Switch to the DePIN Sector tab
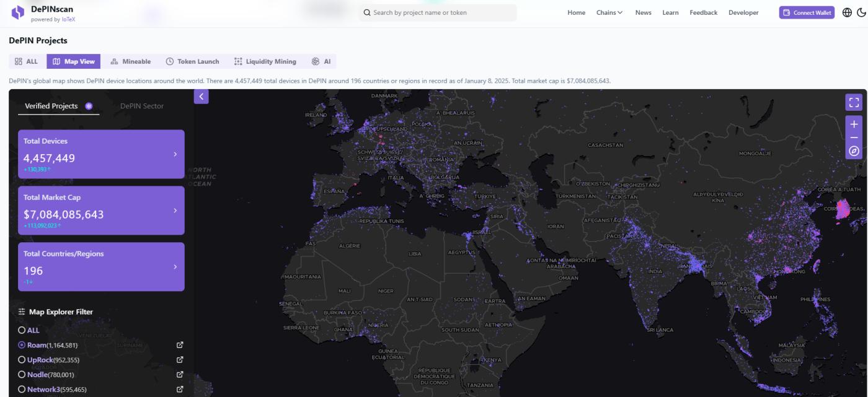 [x=142, y=106]
